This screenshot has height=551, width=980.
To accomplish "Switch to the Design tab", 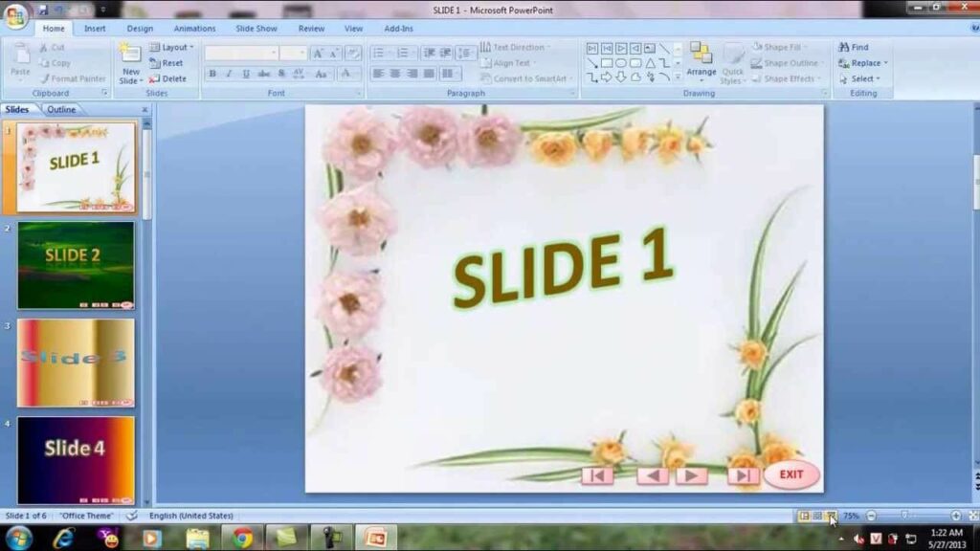I will coord(140,28).
